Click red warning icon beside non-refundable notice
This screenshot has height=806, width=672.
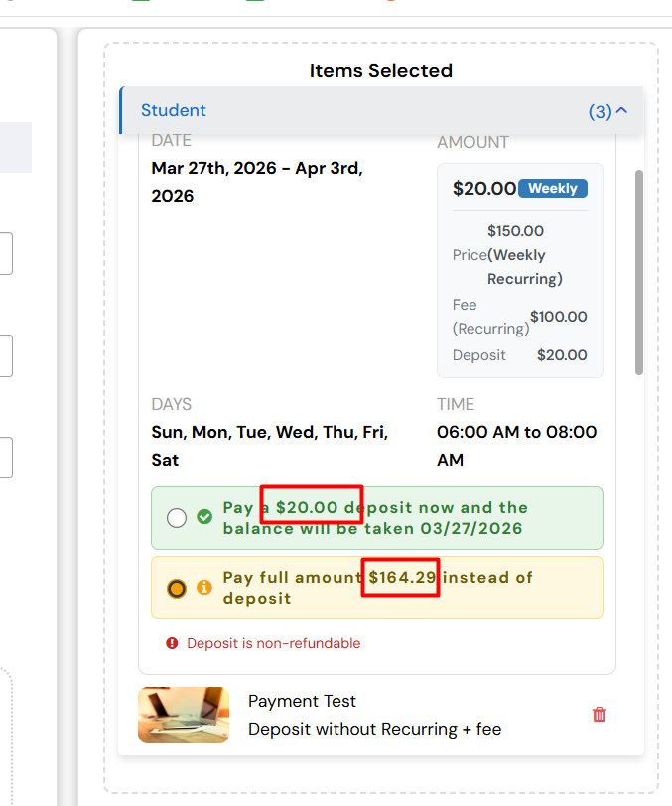(x=173, y=643)
